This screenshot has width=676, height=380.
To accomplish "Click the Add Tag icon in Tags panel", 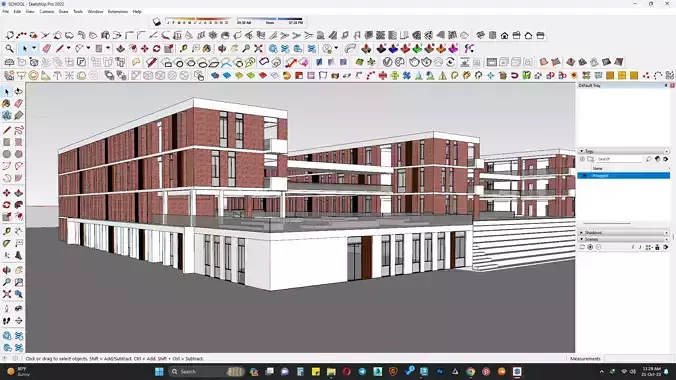I will point(582,159).
